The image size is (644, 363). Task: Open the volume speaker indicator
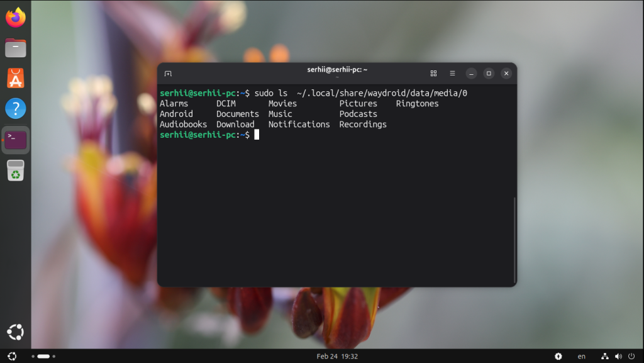[x=618, y=356]
